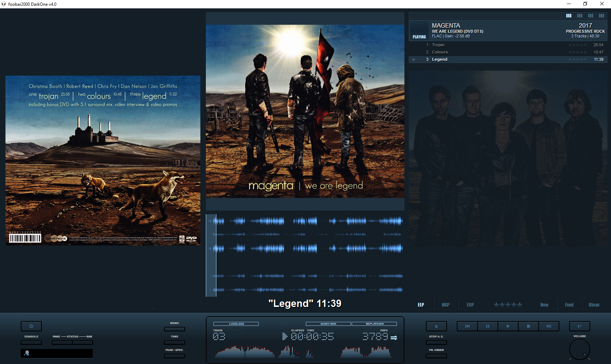Toggle Stop A. C. button
The height and width of the screenshot is (364, 611).
pyautogui.click(x=436, y=343)
